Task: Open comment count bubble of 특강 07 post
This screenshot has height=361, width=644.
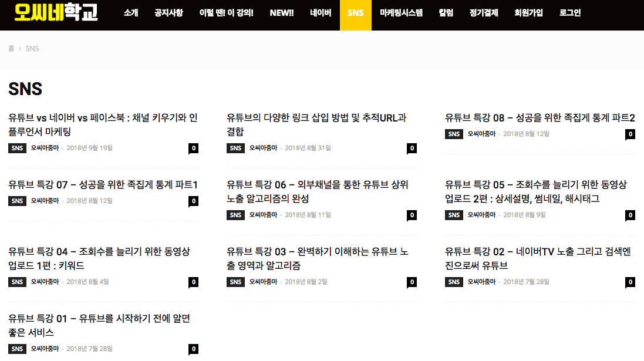Action: pos(194,201)
